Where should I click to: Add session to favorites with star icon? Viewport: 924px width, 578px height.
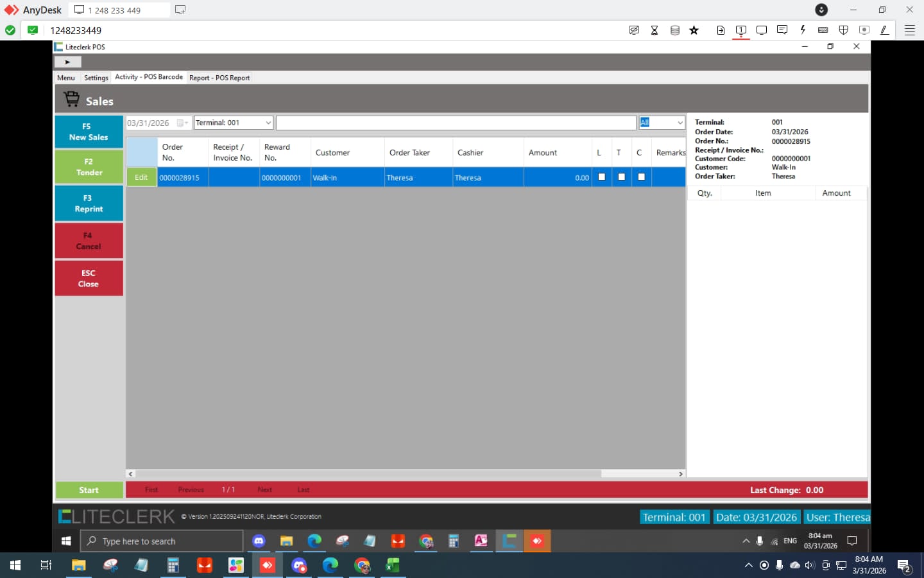point(694,30)
